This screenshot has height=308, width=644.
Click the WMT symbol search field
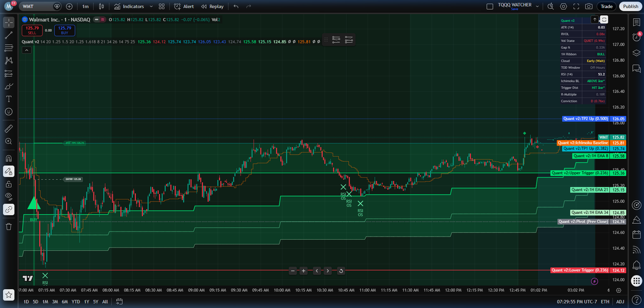pos(40,6)
